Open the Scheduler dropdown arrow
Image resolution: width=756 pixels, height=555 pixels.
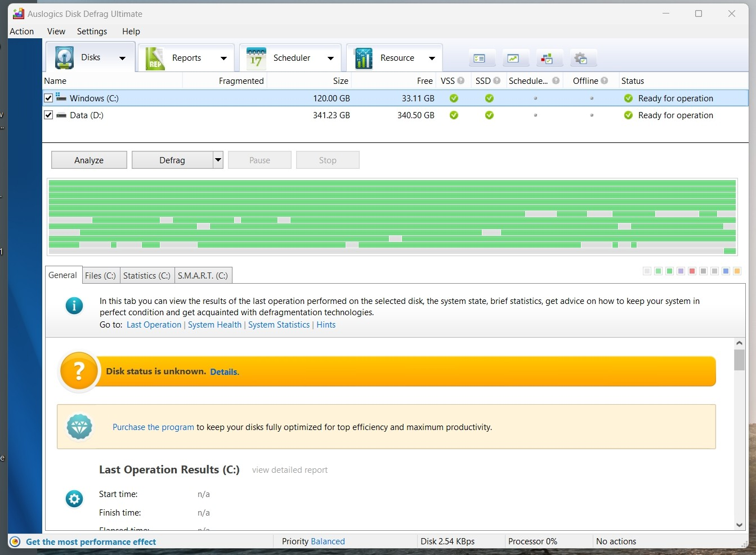tap(330, 59)
